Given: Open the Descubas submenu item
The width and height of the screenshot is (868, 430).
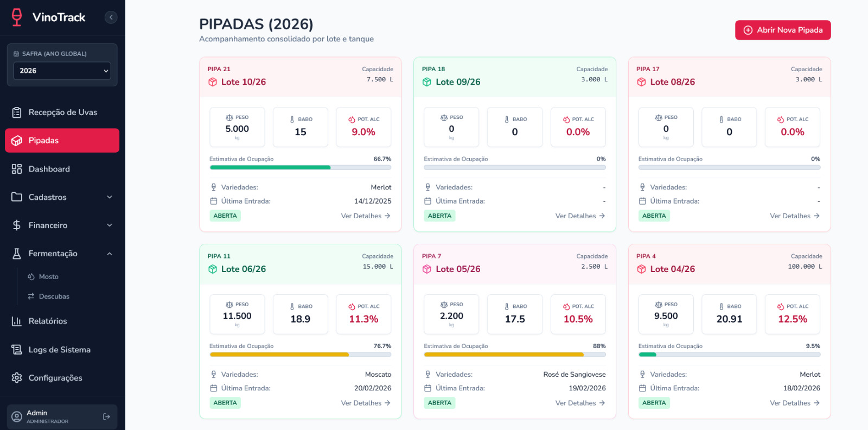Looking at the screenshot, I should pyautogui.click(x=54, y=296).
